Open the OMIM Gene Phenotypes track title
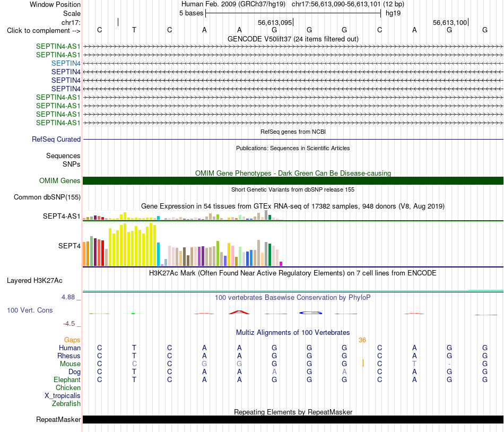Viewport: 504px width, 432px height. [293, 173]
